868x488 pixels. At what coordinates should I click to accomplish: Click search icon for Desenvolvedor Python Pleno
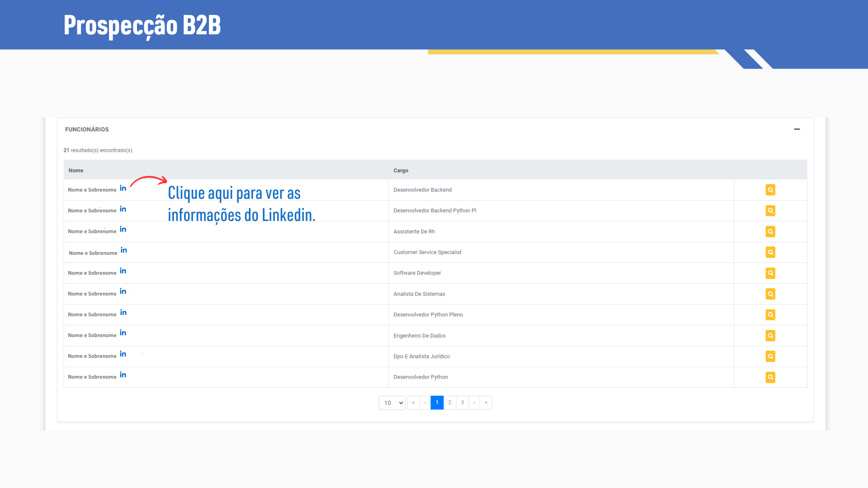pyautogui.click(x=770, y=315)
